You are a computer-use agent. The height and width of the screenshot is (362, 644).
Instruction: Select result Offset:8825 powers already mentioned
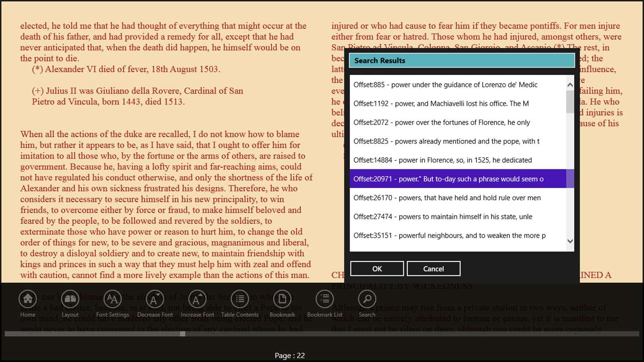tap(458, 141)
